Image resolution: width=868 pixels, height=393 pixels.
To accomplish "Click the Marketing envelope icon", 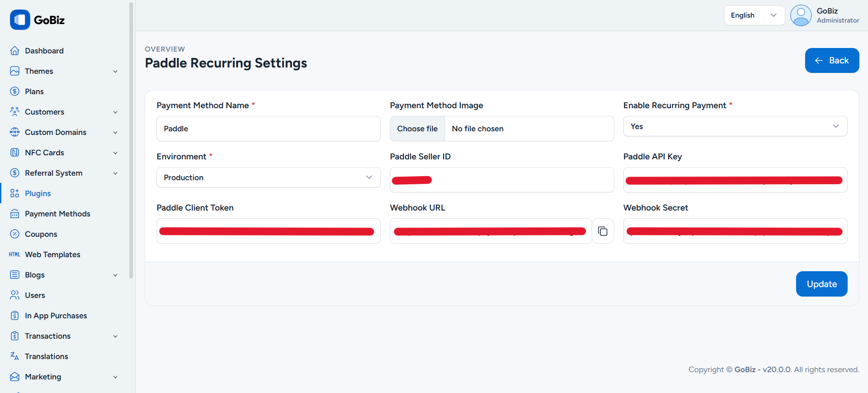I will point(15,377).
